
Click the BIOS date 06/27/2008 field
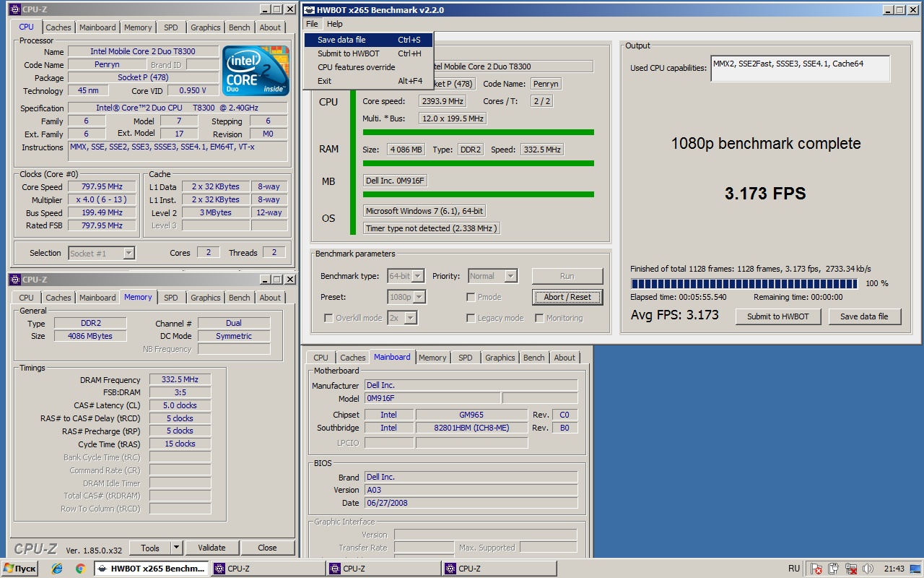(x=471, y=503)
